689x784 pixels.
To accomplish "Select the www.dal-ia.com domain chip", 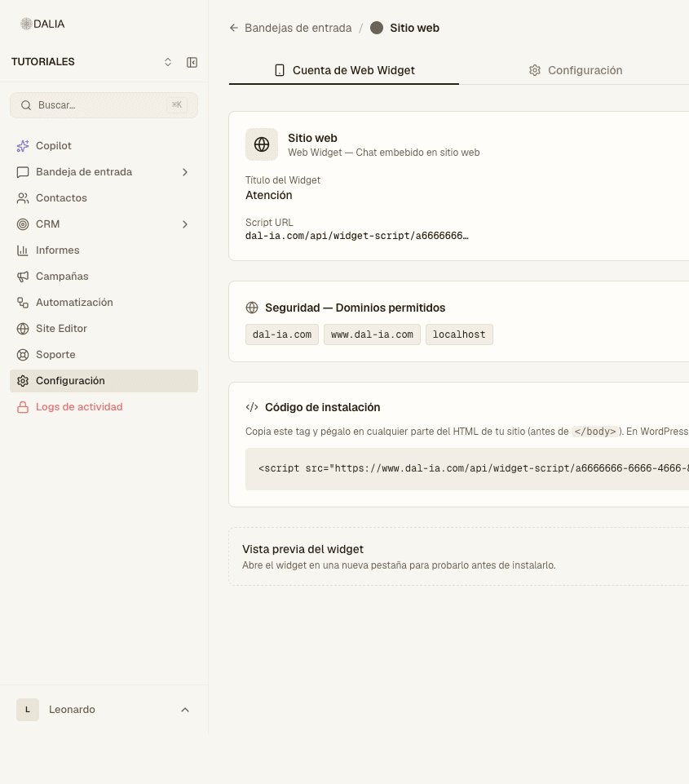I will tap(372, 334).
